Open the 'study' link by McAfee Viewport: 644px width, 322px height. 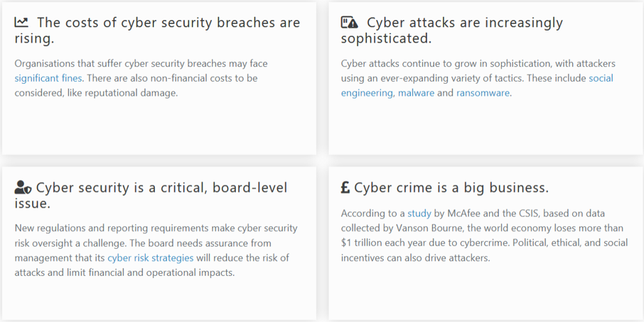click(419, 213)
